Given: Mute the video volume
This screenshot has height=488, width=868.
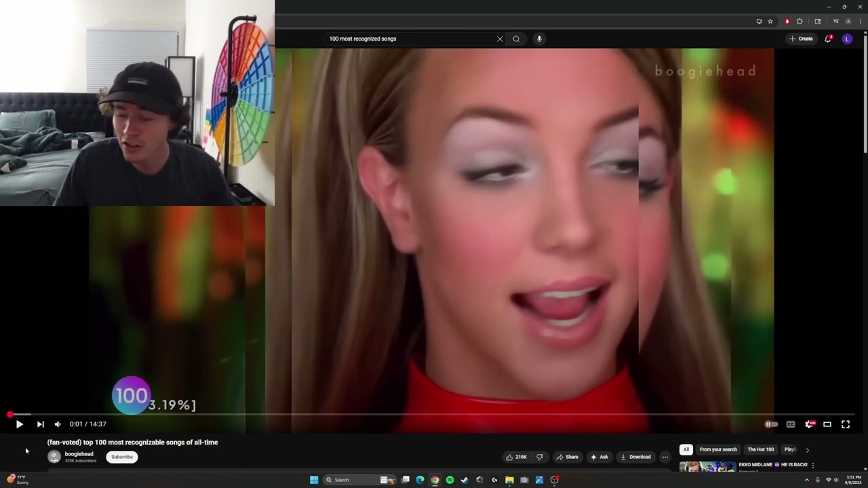Looking at the screenshot, I should [58, 424].
